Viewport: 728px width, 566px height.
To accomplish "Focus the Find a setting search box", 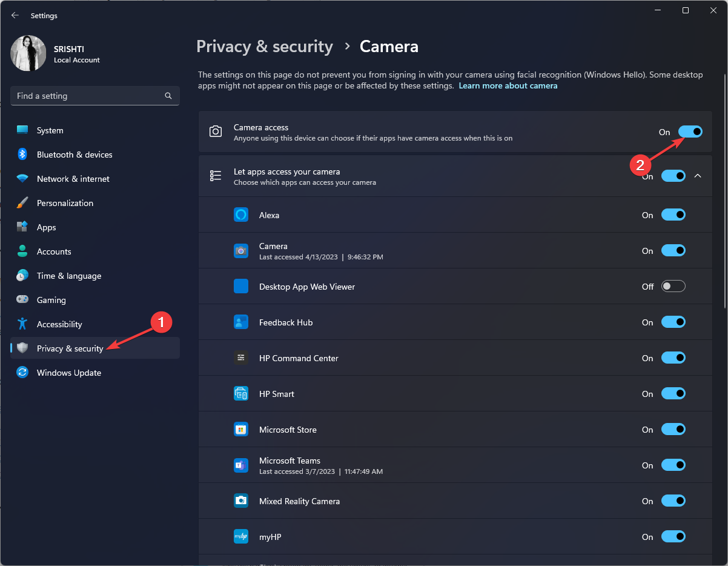I will click(95, 96).
